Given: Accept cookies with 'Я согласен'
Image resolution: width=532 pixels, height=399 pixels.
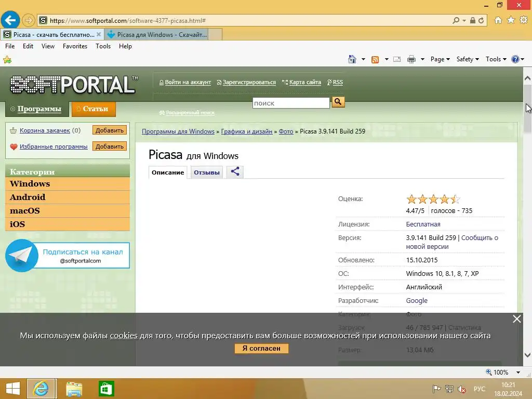Looking at the screenshot, I should point(261,349).
